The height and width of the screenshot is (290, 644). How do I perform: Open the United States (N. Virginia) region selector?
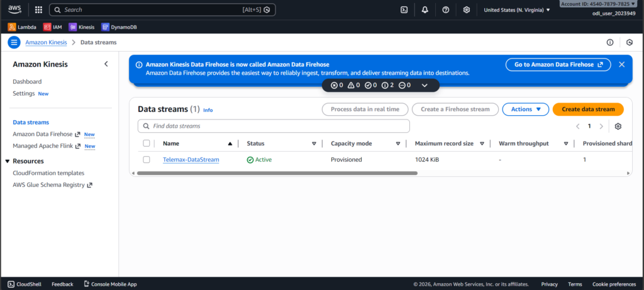click(x=516, y=10)
